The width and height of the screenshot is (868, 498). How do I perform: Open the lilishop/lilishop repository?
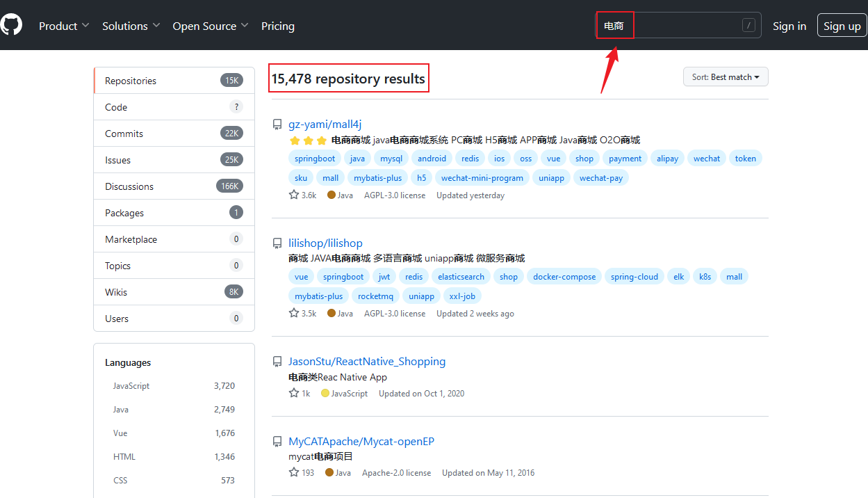click(x=325, y=243)
